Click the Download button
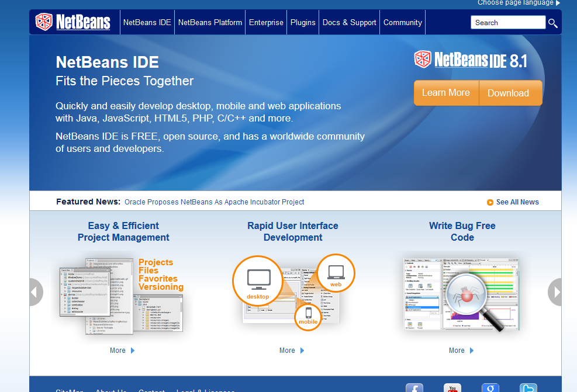The image size is (577, 392). click(x=510, y=93)
